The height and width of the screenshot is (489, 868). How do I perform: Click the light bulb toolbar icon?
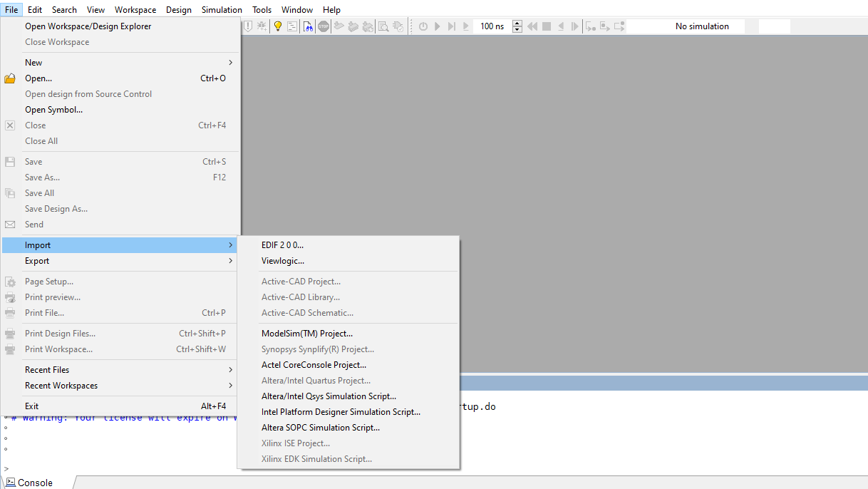tap(278, 26)
